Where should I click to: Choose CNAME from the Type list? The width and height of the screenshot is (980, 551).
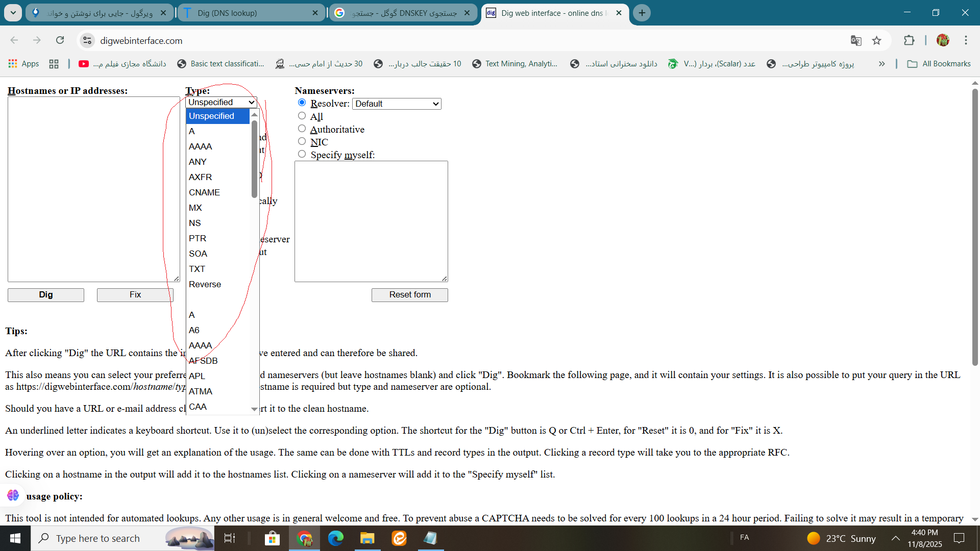pyautogui.click(x=204, y=192)
